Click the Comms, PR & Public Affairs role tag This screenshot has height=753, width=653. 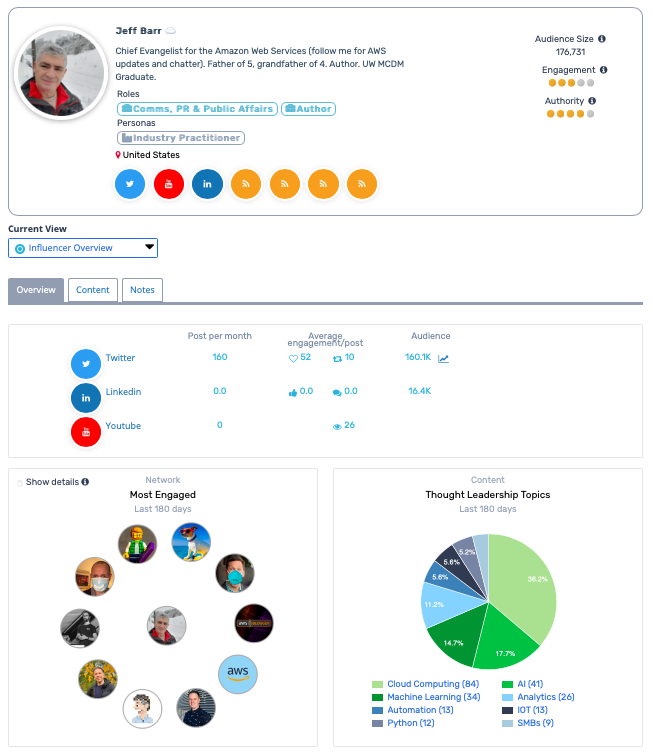click(197, 109)
